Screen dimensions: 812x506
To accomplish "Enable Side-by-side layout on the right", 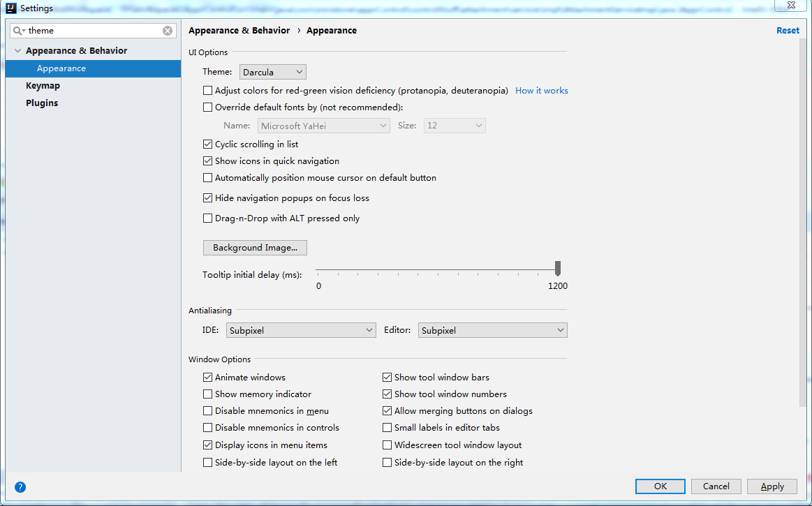I will [x=387, y=463].
